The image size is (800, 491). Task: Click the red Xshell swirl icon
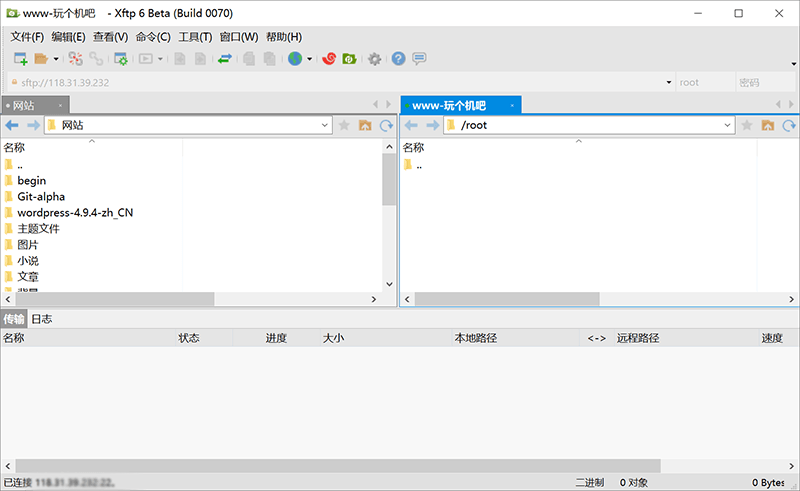(x=328, y=59)
